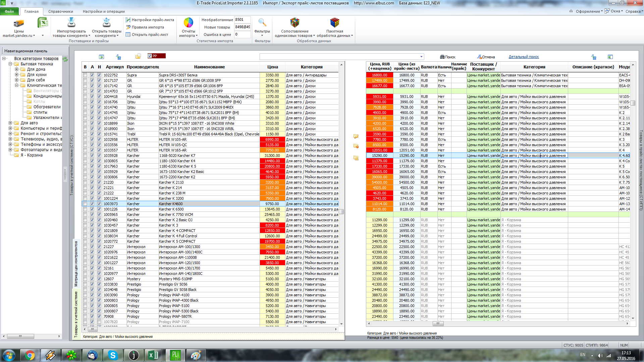This screenshot has height=362, width=644.
Task: Click bottom folder-search icon between tables
Action: [356, 158]
